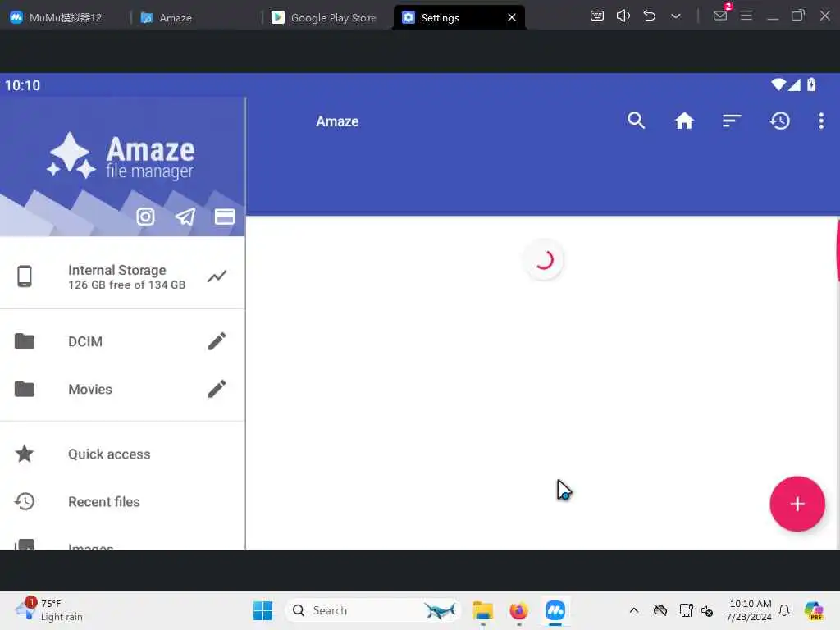The width and height of the screenshot is (840, 630).
Task: Open the notification bell
Action: (784, 610)
